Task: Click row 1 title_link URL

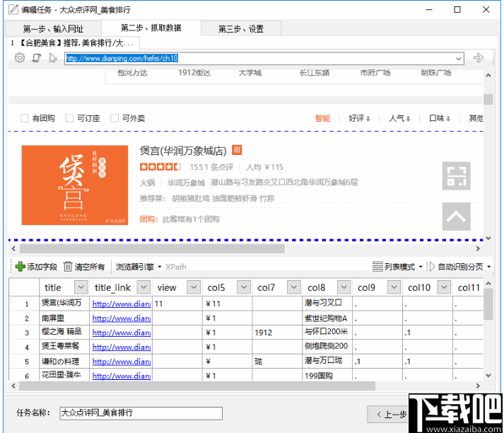Action: (122, 304)
